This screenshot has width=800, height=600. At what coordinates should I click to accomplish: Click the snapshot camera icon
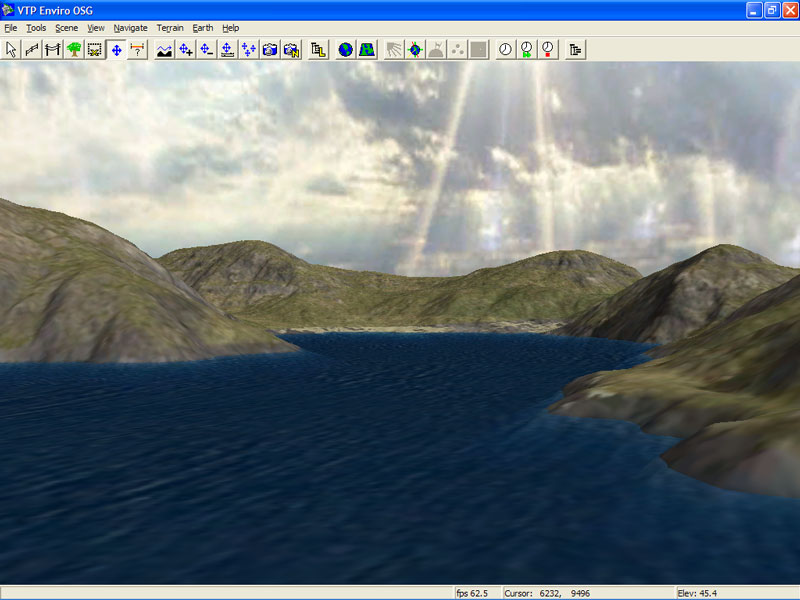click(270, 49)
